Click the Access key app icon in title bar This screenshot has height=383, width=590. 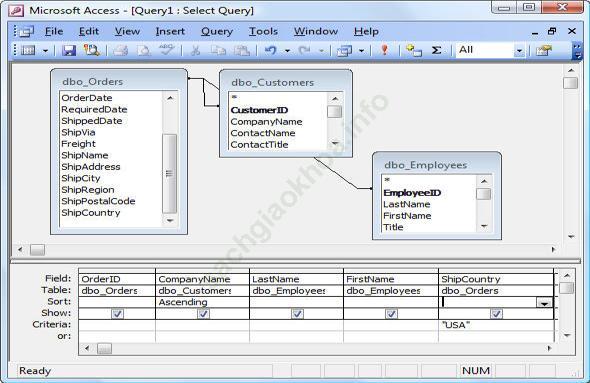(16, 10)
